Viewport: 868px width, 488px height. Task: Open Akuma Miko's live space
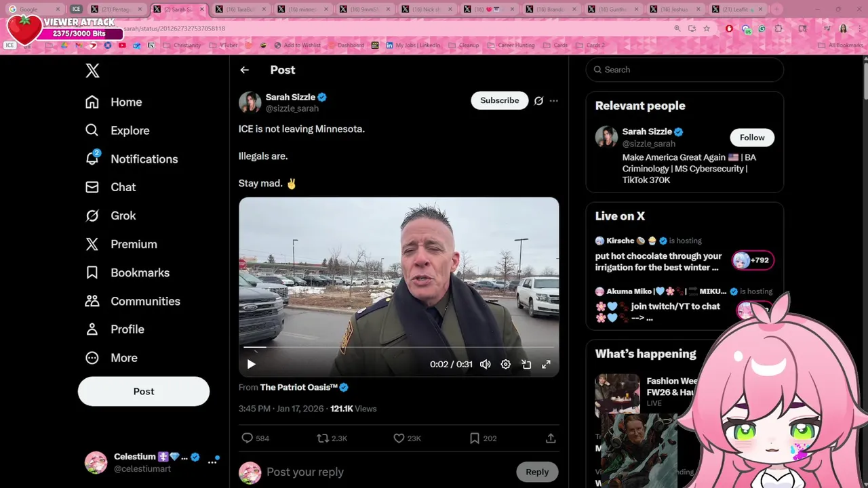658,312
